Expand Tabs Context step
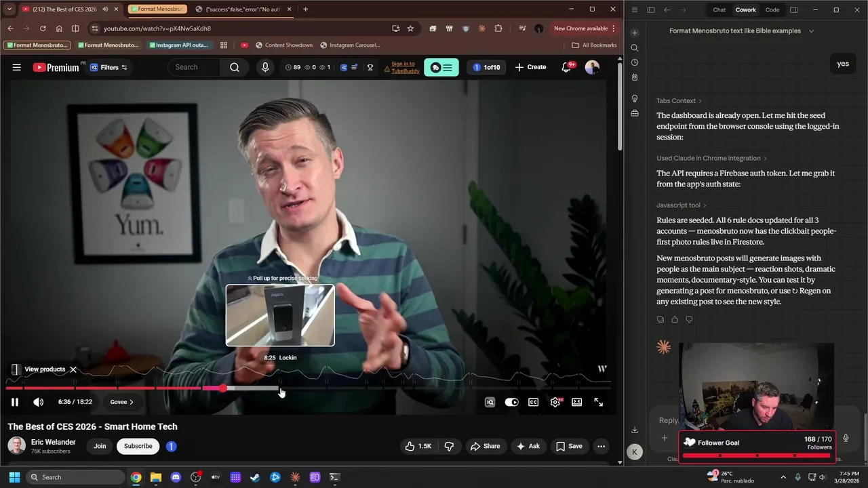Image resolution: width=868 pixels, height=488 pixels. click(x=679, y=101)
